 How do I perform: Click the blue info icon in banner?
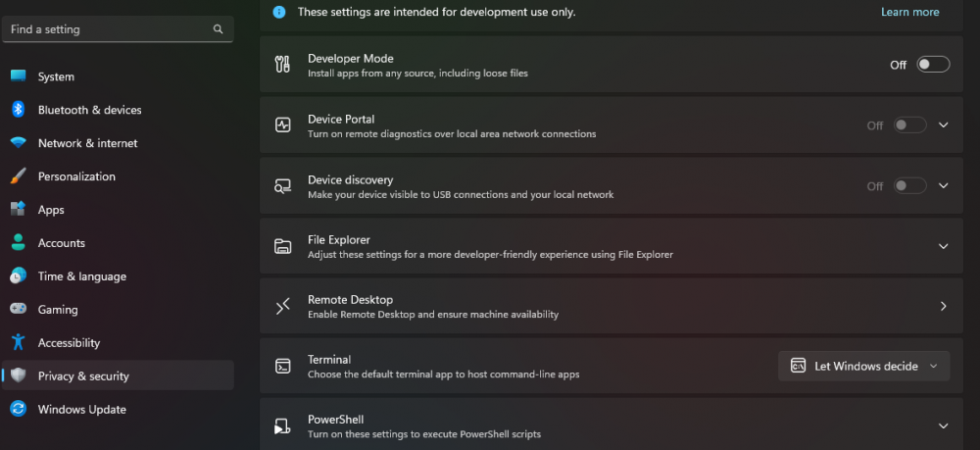pos(279,12)
